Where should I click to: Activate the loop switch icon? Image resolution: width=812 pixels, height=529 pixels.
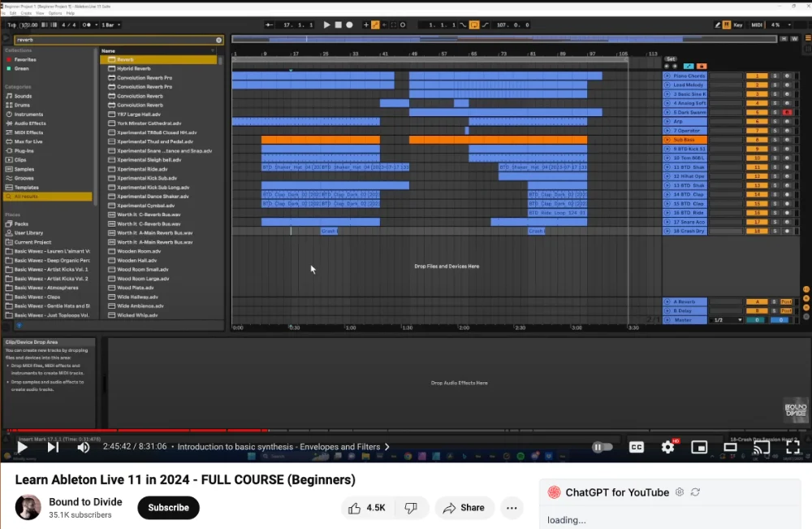[x=473, y=24]
